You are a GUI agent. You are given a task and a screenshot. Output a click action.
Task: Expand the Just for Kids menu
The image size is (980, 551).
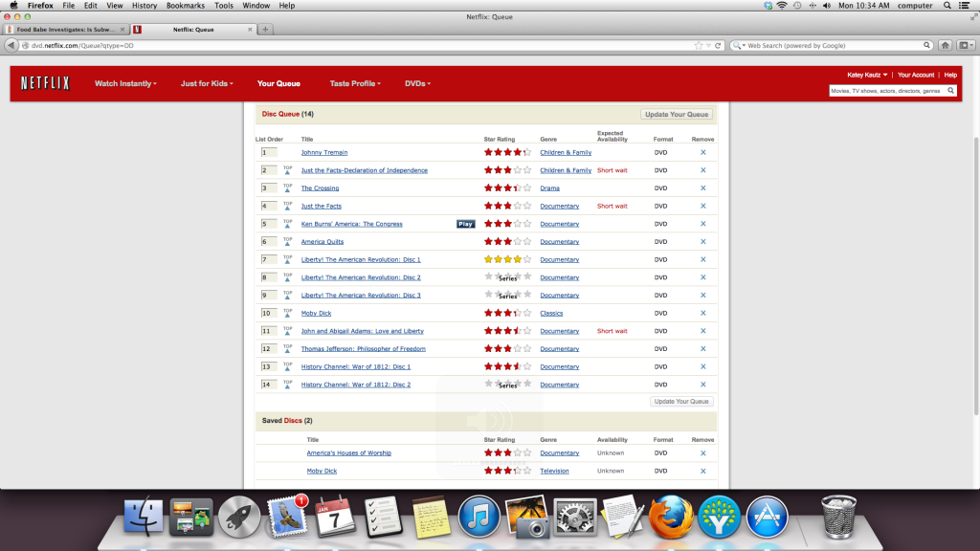tap(207, 84)
